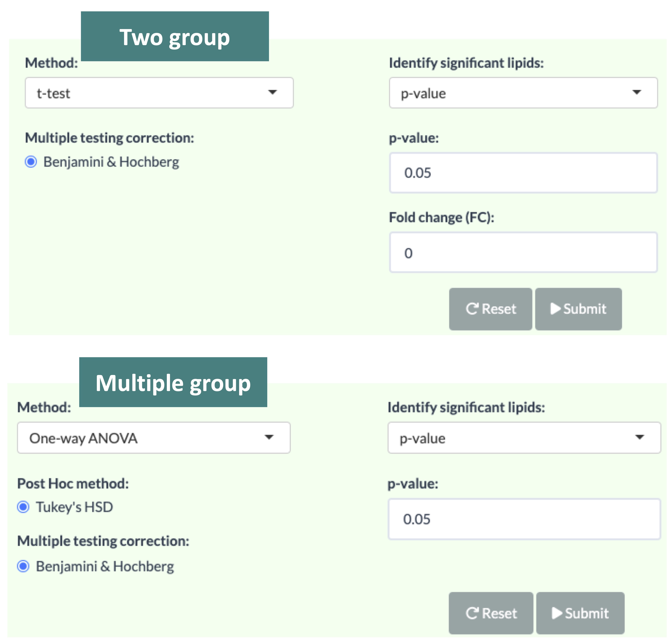Expand Two group Identify significant lipids dropdown
This screenshot has height=644, width=672.
(523, 93)
